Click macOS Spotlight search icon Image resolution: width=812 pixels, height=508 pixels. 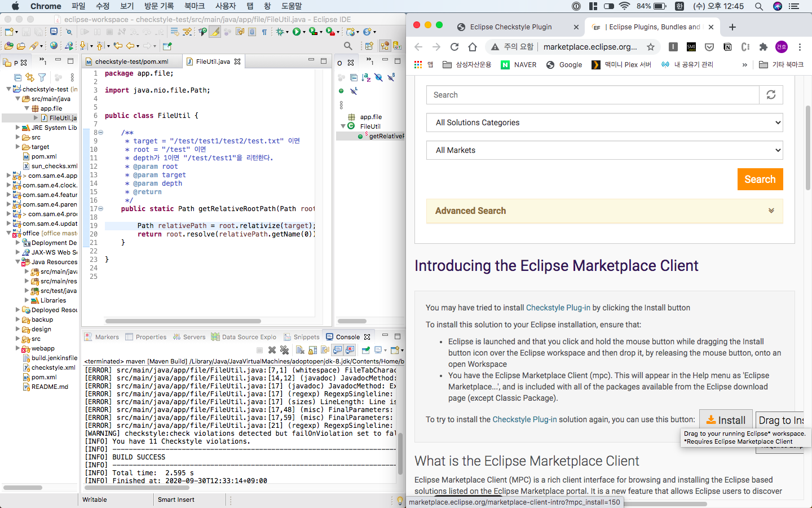759,6
